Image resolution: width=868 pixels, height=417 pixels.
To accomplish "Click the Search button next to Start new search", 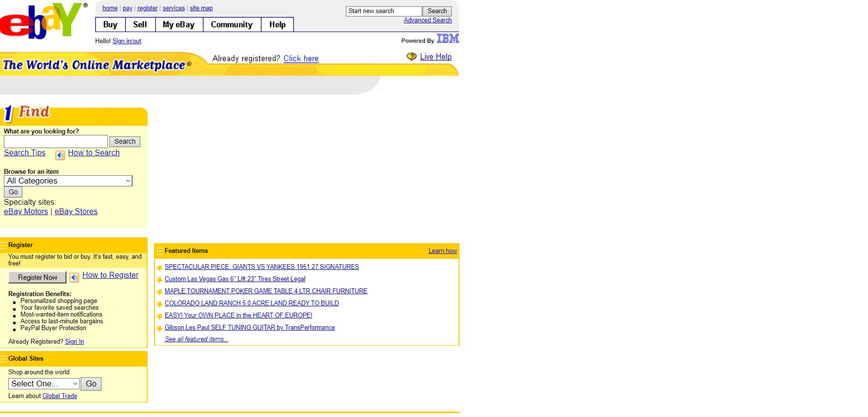I will click(437, 11).
